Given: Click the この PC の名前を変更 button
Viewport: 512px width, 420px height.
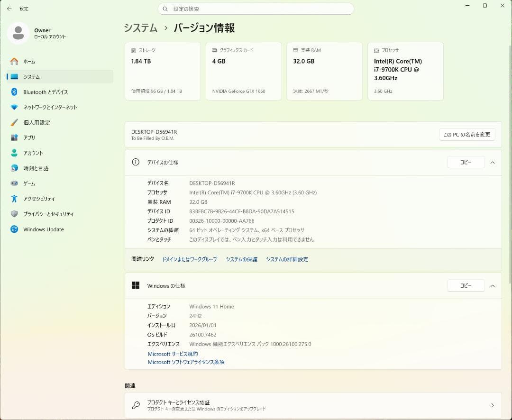Looking at the screenshot, I should (466, 134).
